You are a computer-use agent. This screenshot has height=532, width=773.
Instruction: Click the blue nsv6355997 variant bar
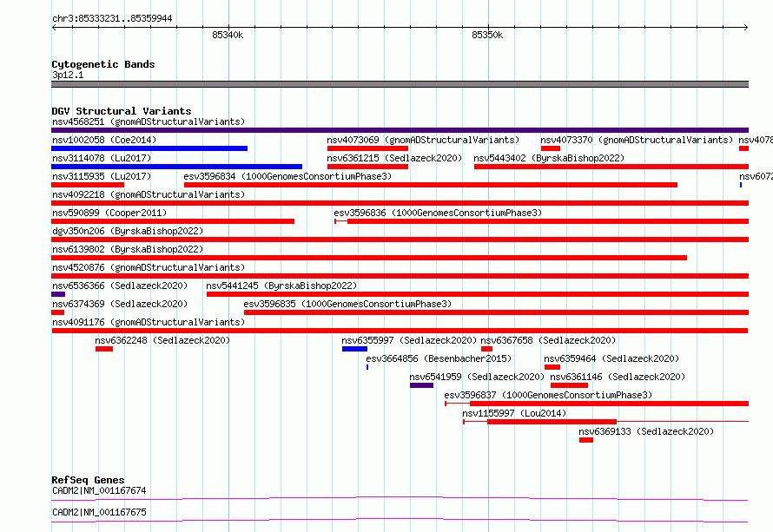click(x=354, y=349)
